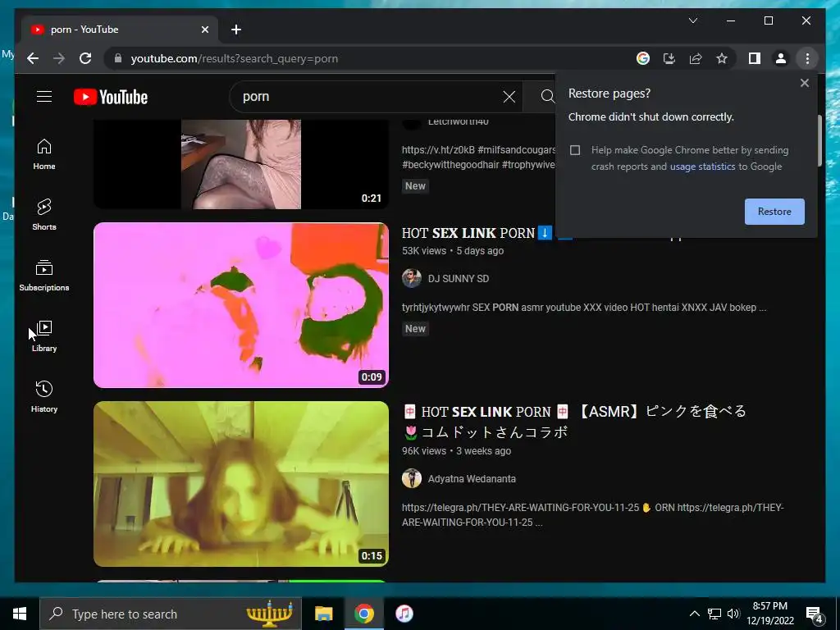Reload the page
The width and height of the screenshot is (840, 630).
click(x=85, y=58)
